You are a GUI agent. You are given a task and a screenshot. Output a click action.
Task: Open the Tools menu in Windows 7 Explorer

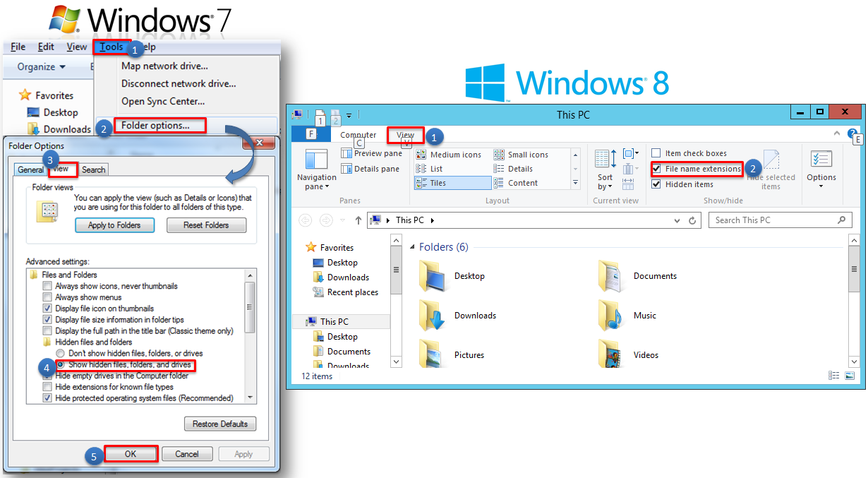[110, 47]
